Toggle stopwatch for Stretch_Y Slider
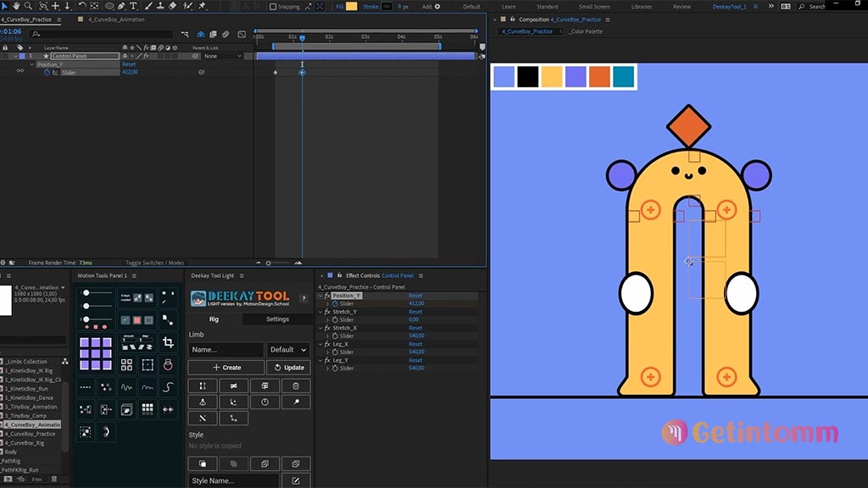 point(335,319)
